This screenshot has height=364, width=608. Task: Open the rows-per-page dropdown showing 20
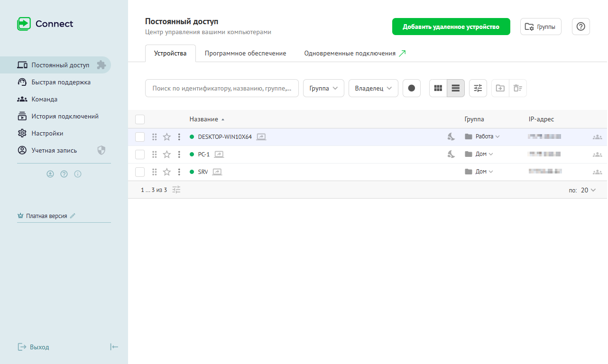(x=588, y=190)
